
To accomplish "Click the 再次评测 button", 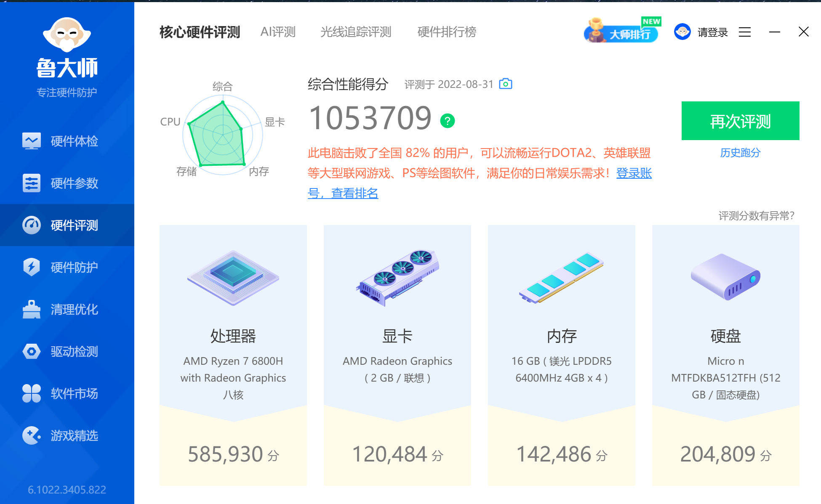I will (x=740, y=121).
